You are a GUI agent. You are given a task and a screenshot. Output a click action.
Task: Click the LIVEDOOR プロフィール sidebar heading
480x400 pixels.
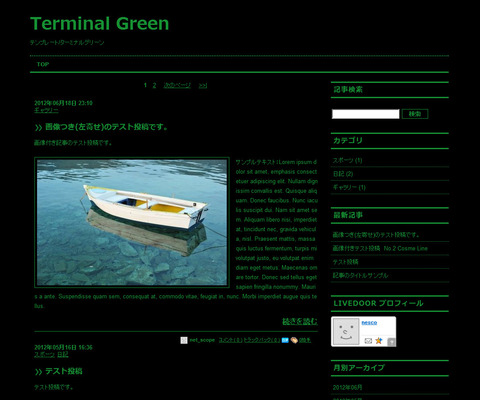click(378, 303)
